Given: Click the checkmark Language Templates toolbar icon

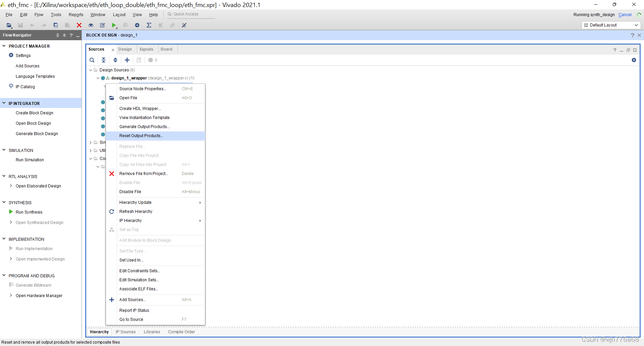Looking at the screenshot, I should pos(103,25).
